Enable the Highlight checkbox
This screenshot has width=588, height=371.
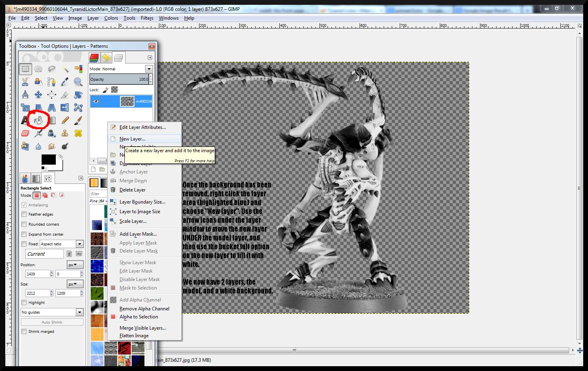pyautogui.click(x=24, y=303)
